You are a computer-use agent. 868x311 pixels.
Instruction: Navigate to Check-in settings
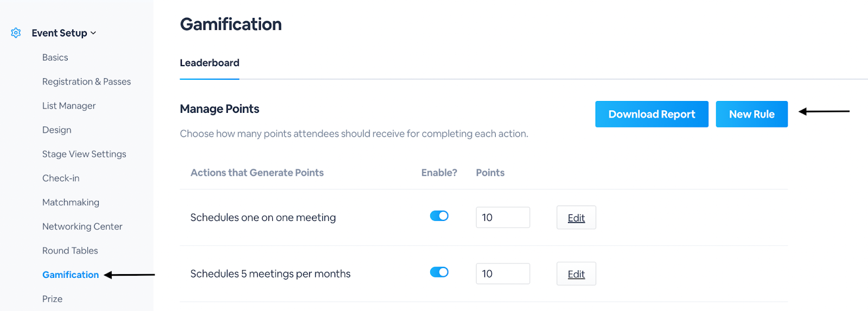(61, 178)
